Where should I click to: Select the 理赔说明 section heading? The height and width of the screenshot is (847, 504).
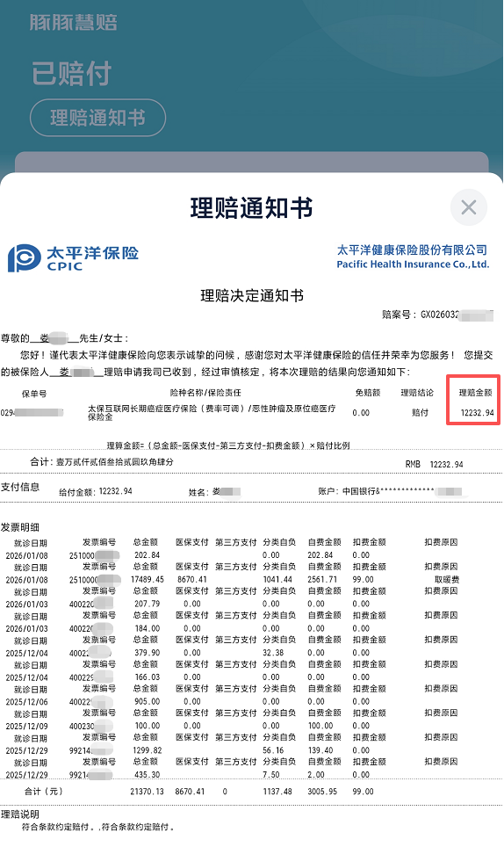click(20, 814)
